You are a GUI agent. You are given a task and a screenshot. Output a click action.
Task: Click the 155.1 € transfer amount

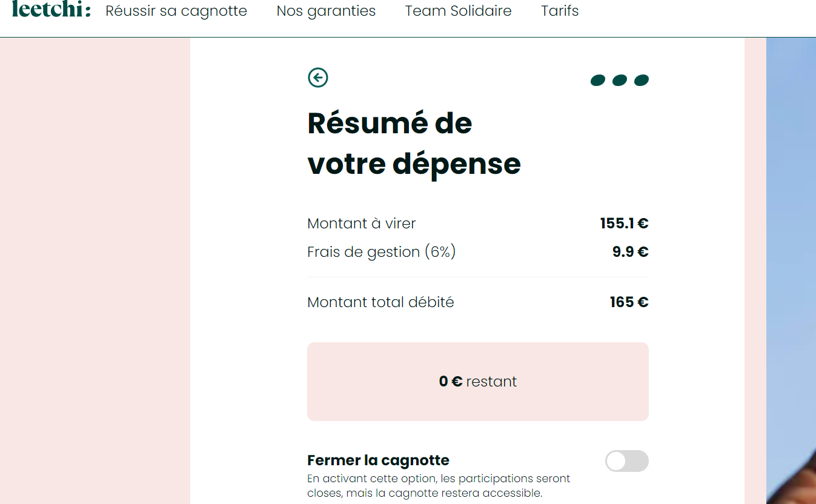624,224
